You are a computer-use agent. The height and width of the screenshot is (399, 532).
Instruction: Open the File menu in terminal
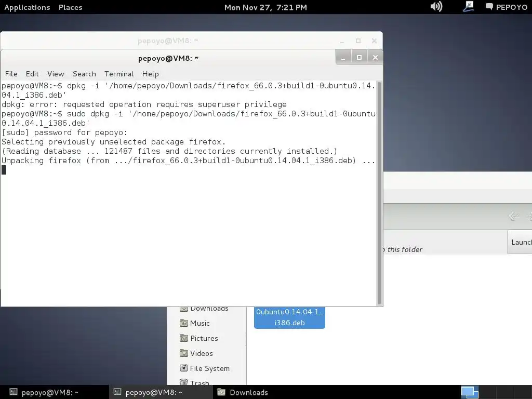coord(11,74)
